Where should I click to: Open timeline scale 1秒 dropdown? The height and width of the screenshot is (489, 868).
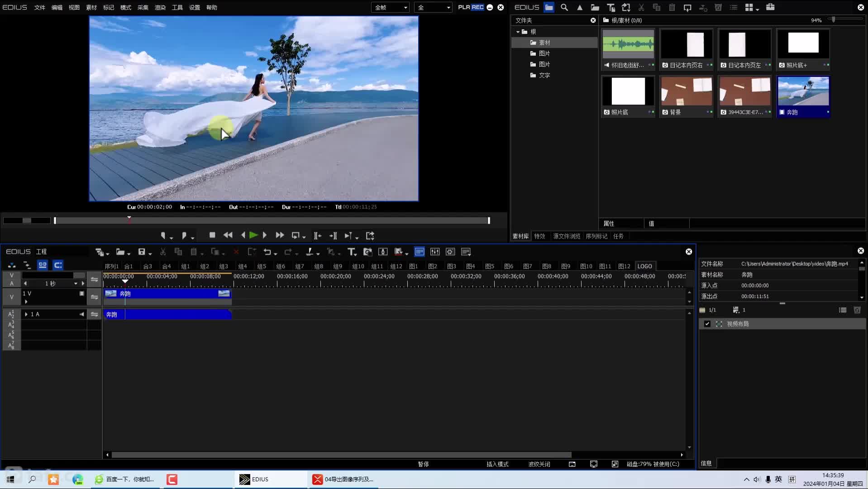(x=76, y=283)
